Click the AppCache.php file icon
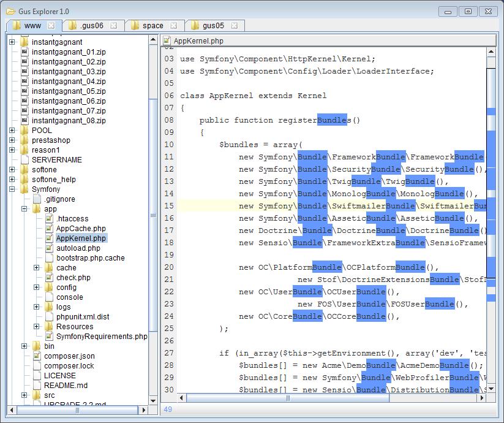Image resolution: width=504 pixels, height=423 pixels. [49, 229]
